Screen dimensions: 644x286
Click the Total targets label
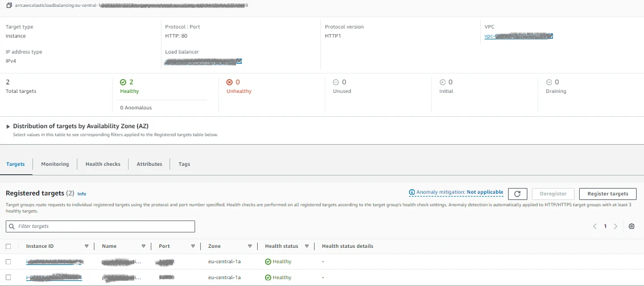click(x=21, y=91)
